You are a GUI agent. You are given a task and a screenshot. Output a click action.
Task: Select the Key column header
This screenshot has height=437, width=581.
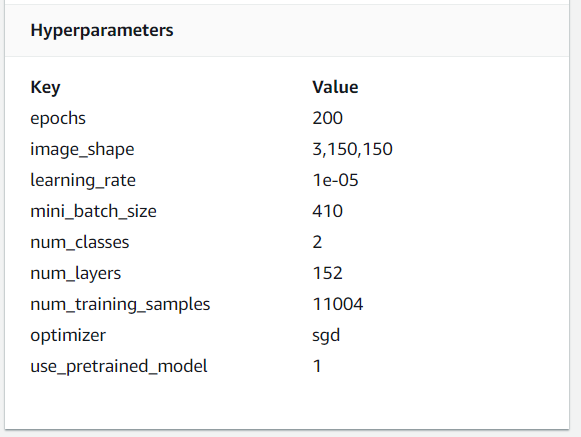[45, 88]
